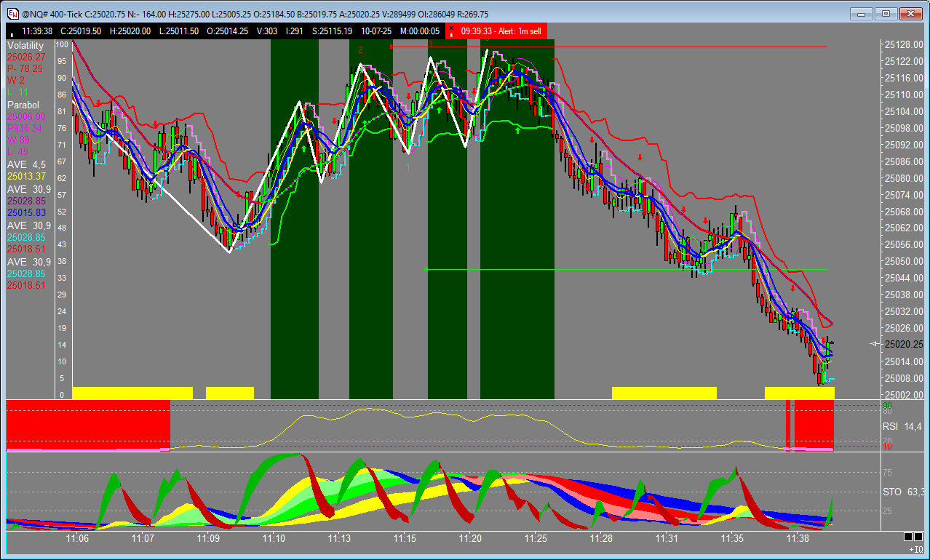Click the right black square at bottom right

click(x=918, y=537)
